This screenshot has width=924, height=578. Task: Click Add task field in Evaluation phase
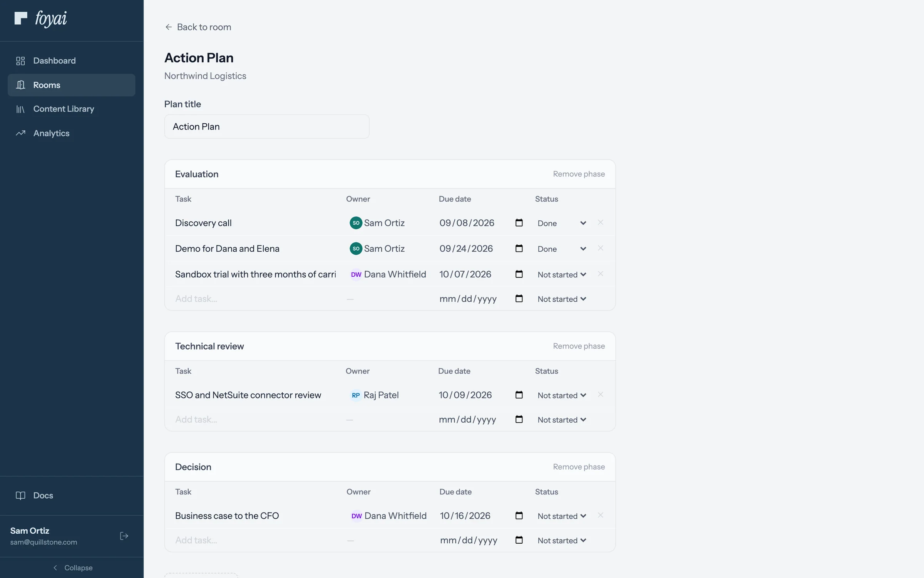(x=256, y=299)
